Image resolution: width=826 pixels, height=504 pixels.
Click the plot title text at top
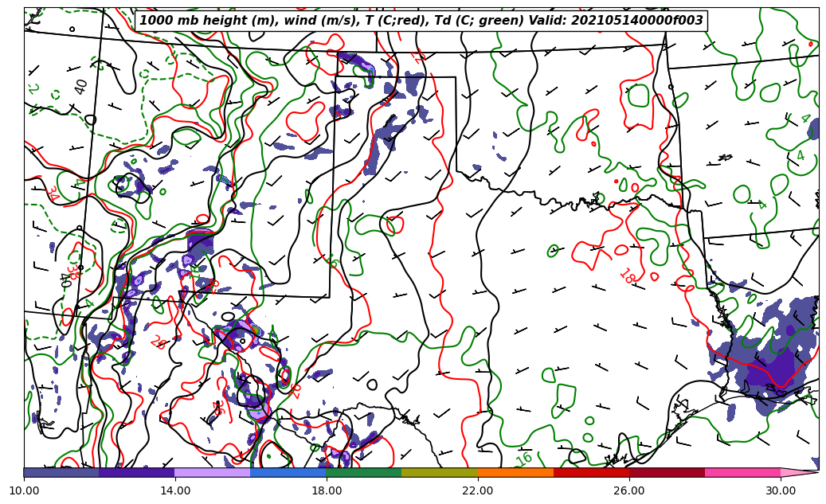pos(421,21)
